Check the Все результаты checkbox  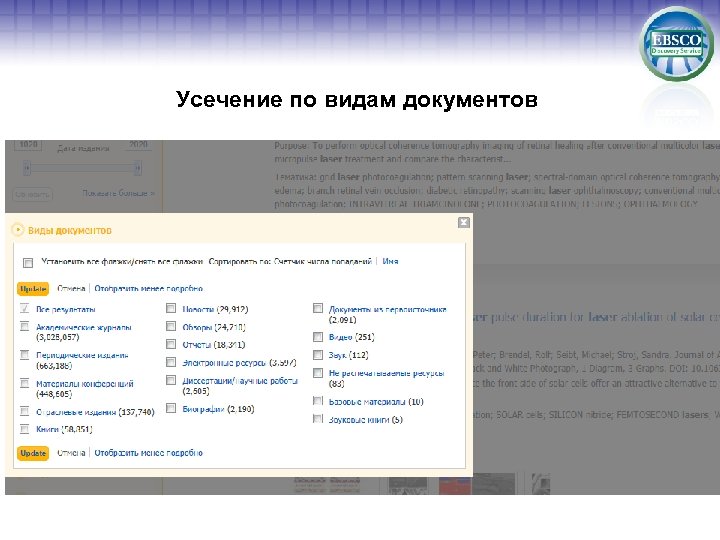pyautogui.click(x=24, y=309)
